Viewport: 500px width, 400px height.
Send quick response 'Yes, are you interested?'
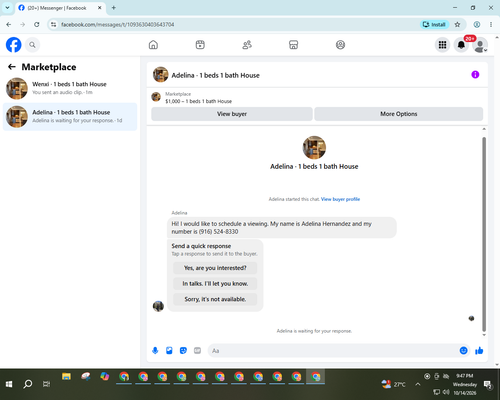pyautogui.click(x=215, y=268)
